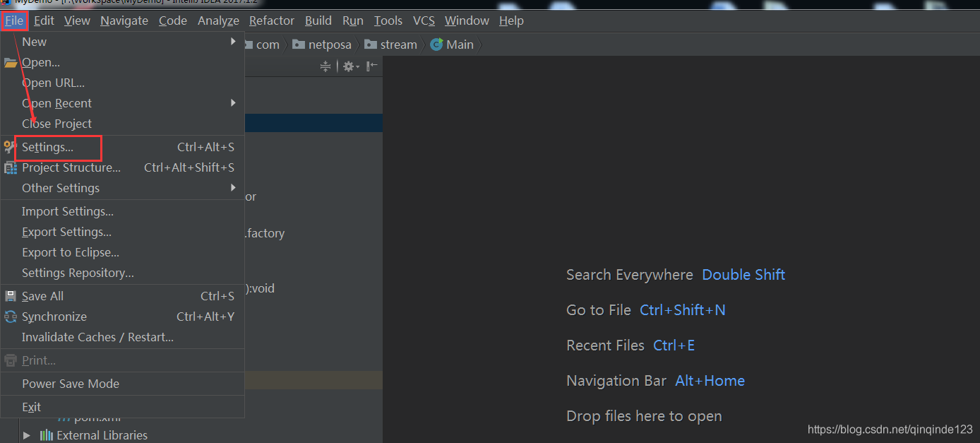Open the File menu
Viewport: 980px width, 443px height.
click(x=14, y=20)
